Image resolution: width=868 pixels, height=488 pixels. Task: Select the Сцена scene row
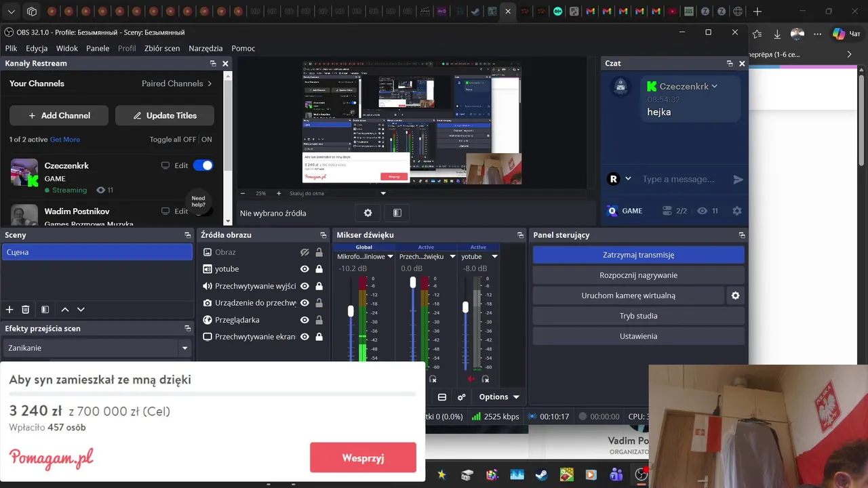97,252
